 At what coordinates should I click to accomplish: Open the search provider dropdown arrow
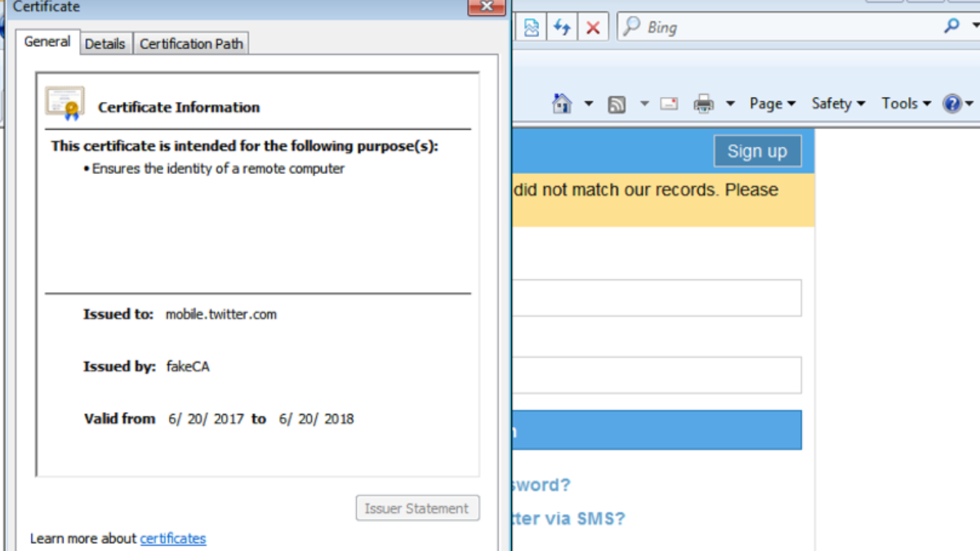click(974, 26)
